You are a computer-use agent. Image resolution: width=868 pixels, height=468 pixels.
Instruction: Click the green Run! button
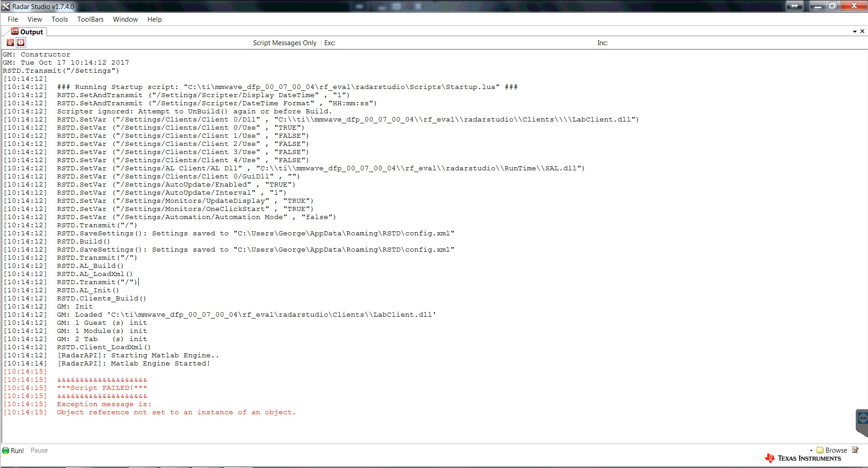(13, 450)
